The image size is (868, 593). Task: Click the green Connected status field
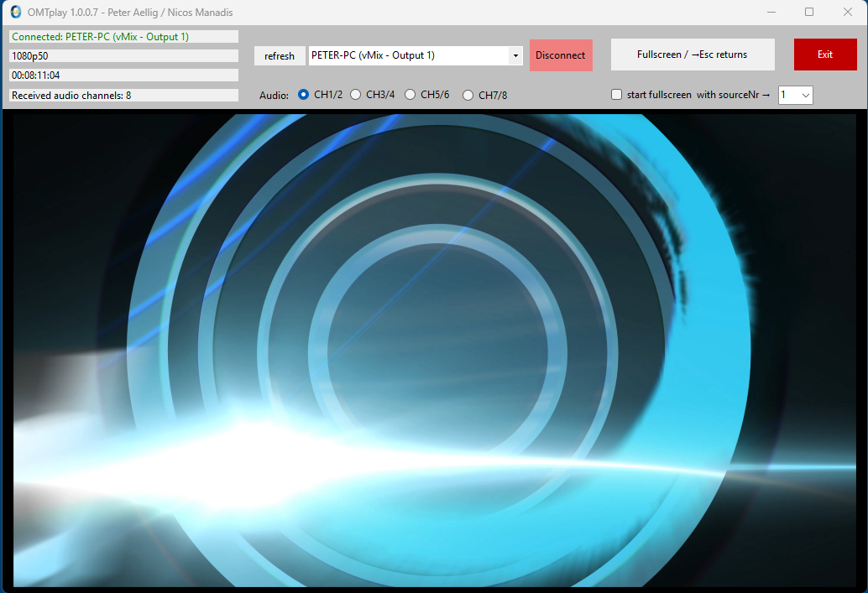click(x=123, y=37)
